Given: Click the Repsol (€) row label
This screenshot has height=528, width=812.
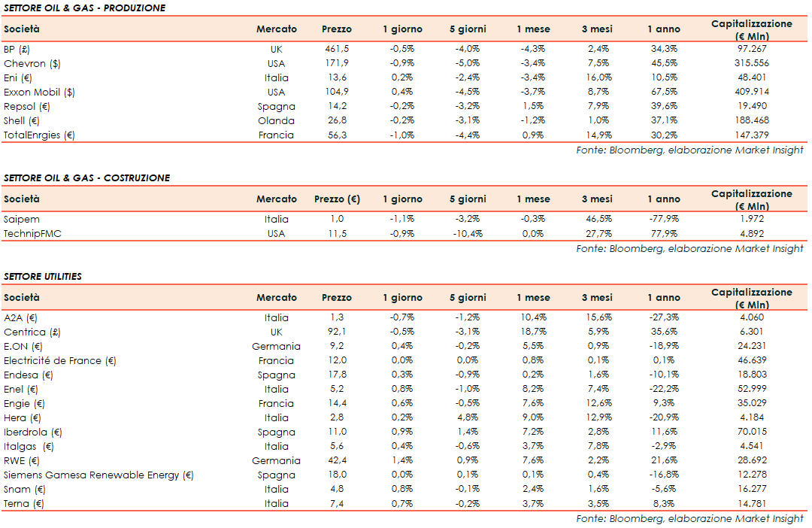Looking at the screenshot, I should [x=27, y=106].
